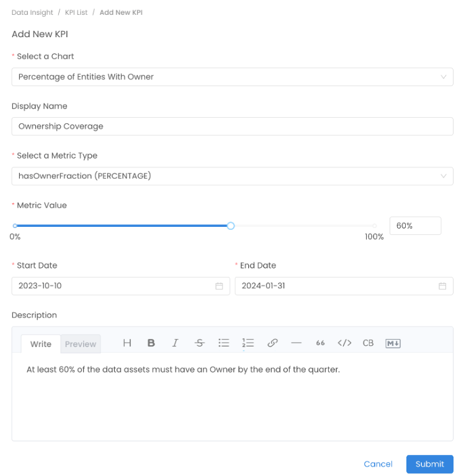Submit the new KPI form

coord(429,464)
